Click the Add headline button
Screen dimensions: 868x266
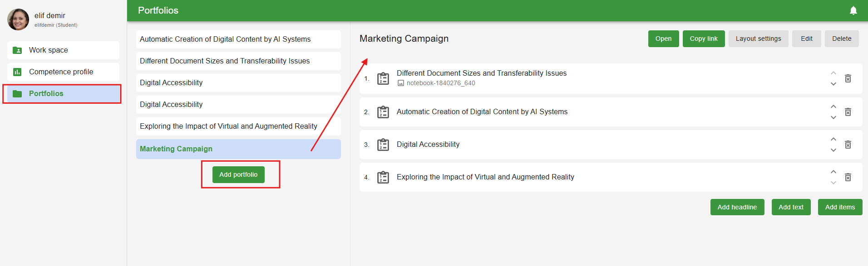click(x=737, y=207)
